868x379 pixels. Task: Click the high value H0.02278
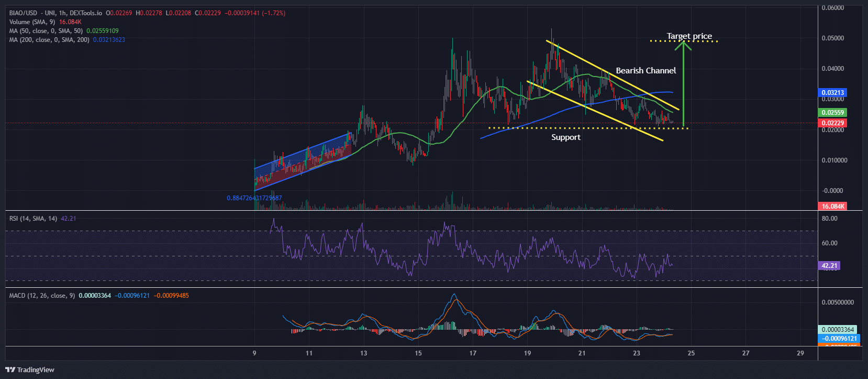(x=149, y=13)
